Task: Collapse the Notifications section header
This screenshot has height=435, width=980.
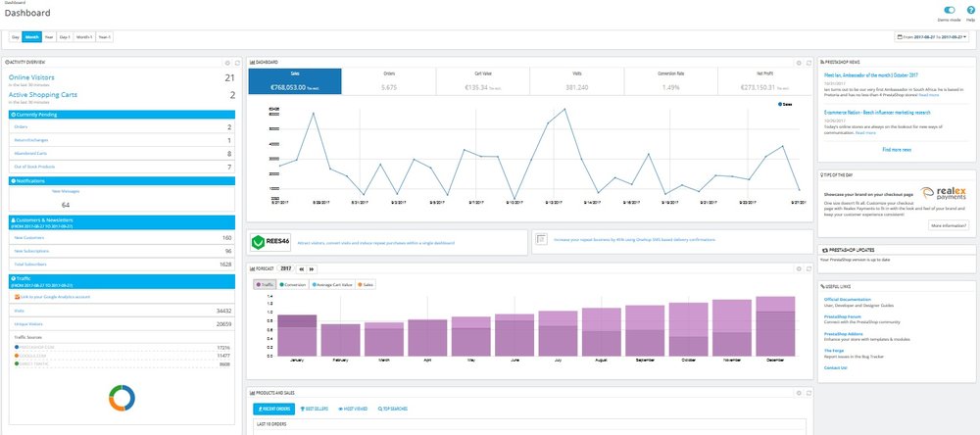Action: 12,180
